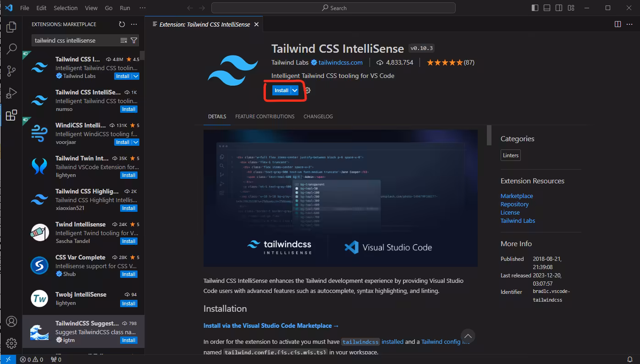Viewport: 640px width, 364px height.
Task: Open the File menu
Action: click(x=25, y=8)
